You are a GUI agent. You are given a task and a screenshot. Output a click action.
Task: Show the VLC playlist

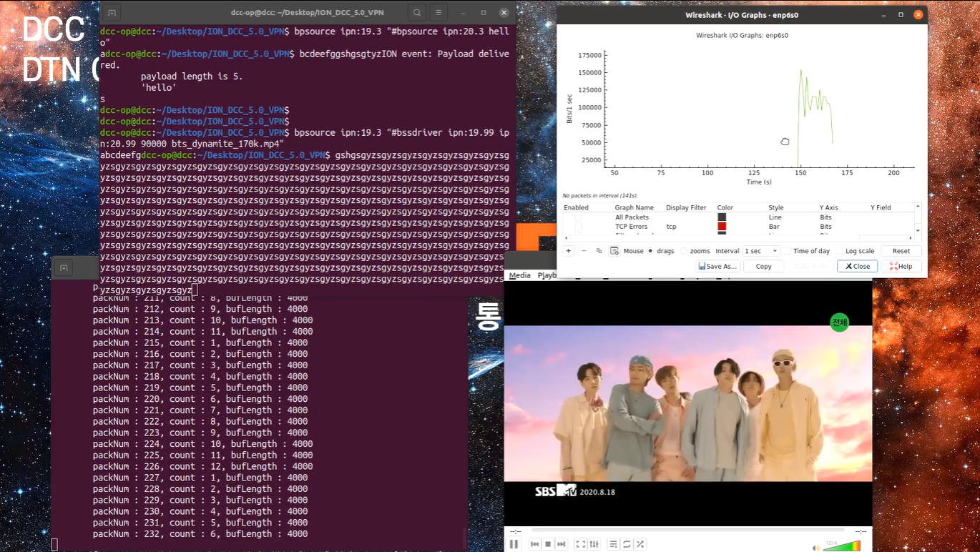[x=613, y=544]
